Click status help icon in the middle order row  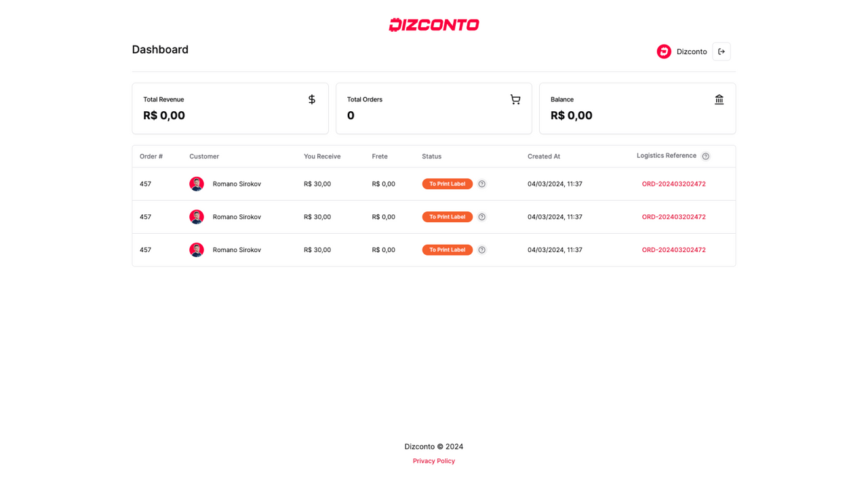coord(482,217)
